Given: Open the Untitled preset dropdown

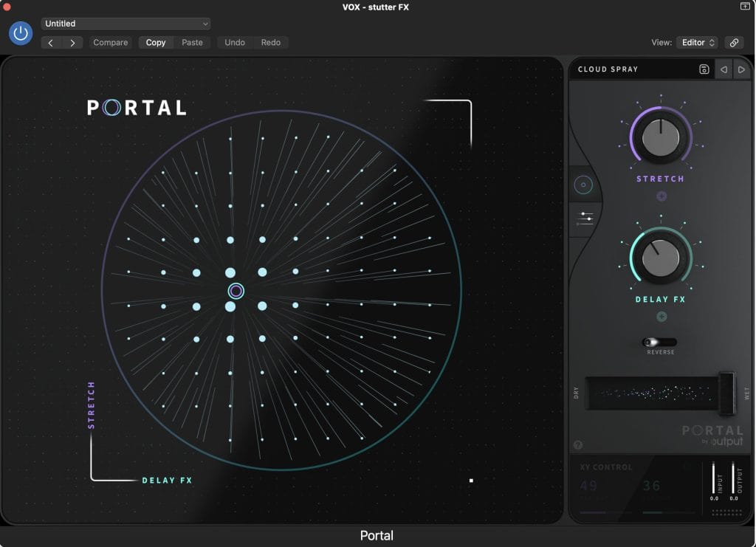Looking at the screenshot, I should (x=126, y=24).
